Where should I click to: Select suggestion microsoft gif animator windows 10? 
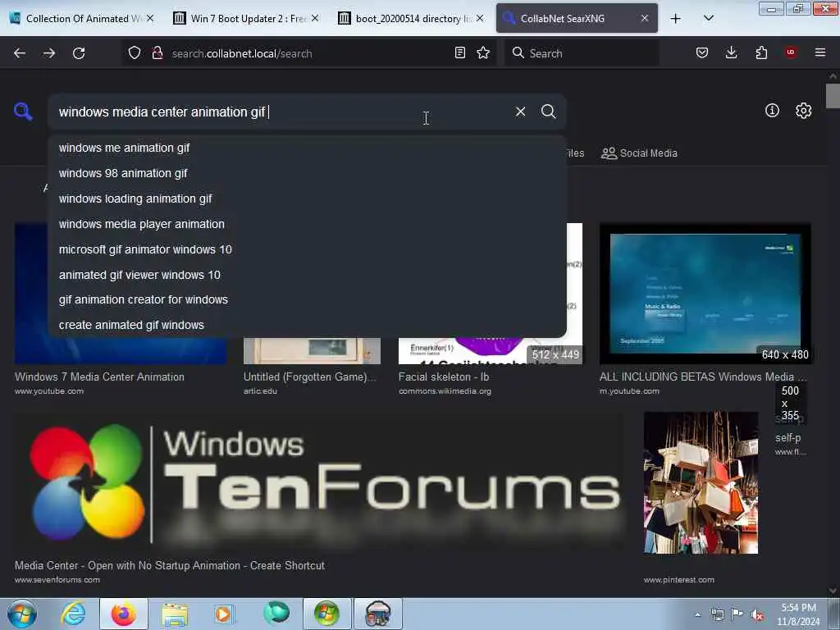[307, 249]
